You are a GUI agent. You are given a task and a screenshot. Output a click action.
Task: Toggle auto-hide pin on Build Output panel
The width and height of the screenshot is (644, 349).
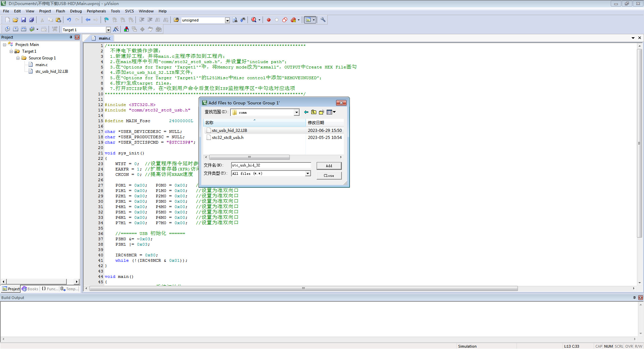(x=634, y=298)
